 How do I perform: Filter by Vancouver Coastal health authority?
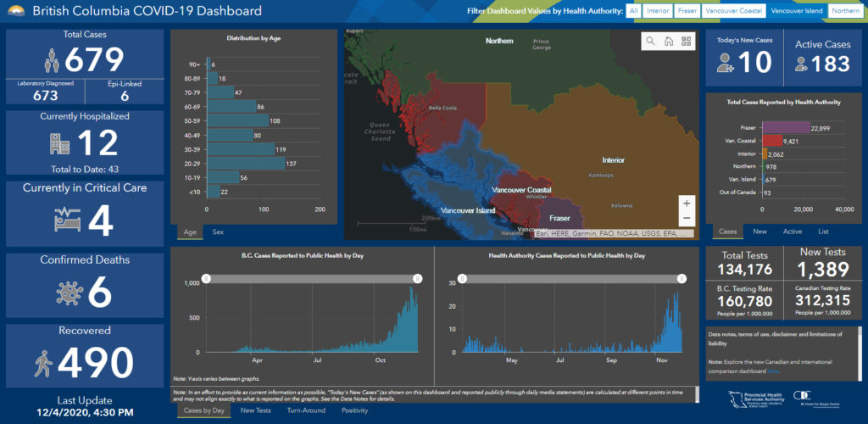[x=732, y=12]
